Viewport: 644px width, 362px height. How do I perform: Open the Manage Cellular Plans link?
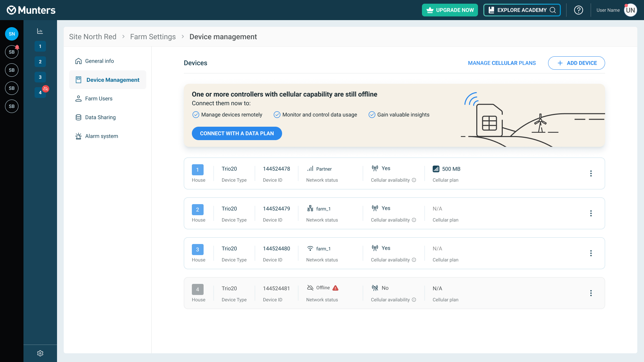pos(502,63)
